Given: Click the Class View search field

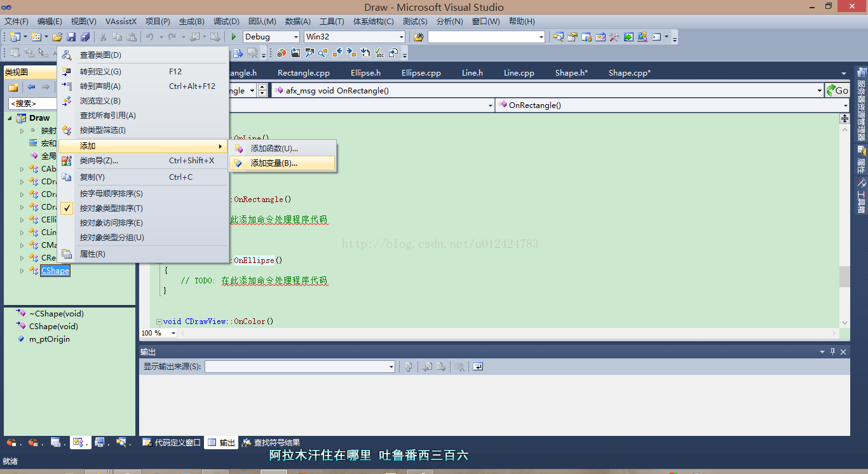Looking at the screenshot, I should [x=33, y=103].
